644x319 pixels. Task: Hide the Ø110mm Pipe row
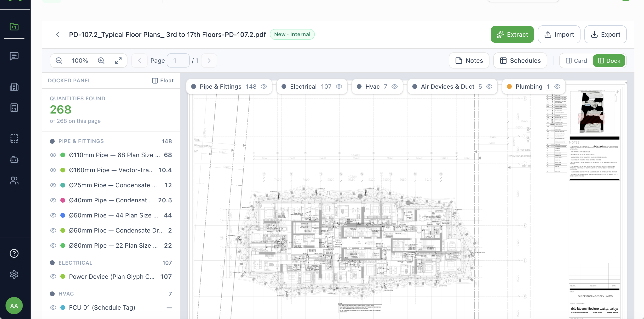(x=53, y=155)
